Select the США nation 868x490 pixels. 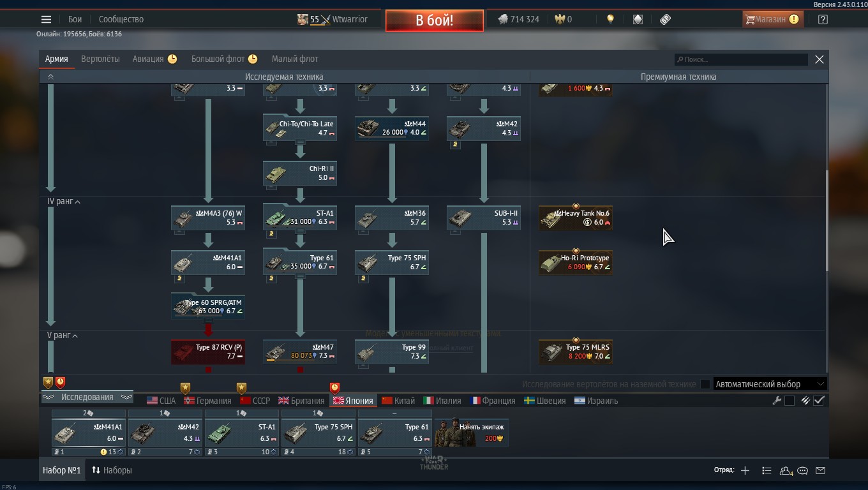161,401
